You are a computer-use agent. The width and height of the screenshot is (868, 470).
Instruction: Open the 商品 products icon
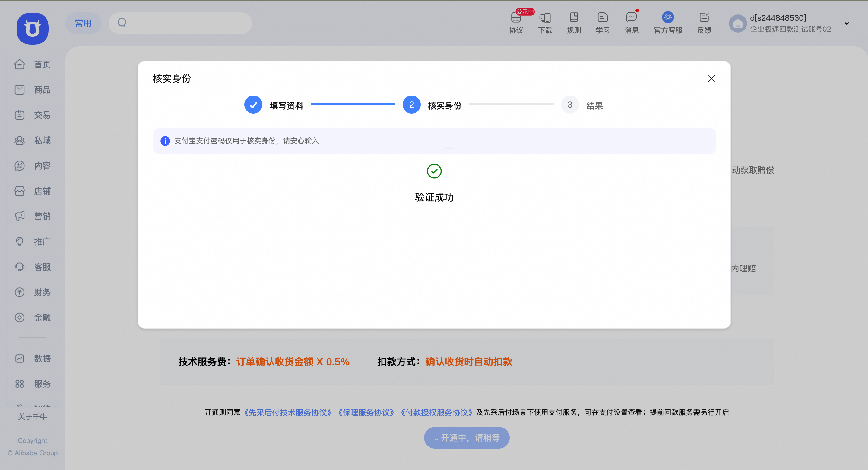point(20,89)
